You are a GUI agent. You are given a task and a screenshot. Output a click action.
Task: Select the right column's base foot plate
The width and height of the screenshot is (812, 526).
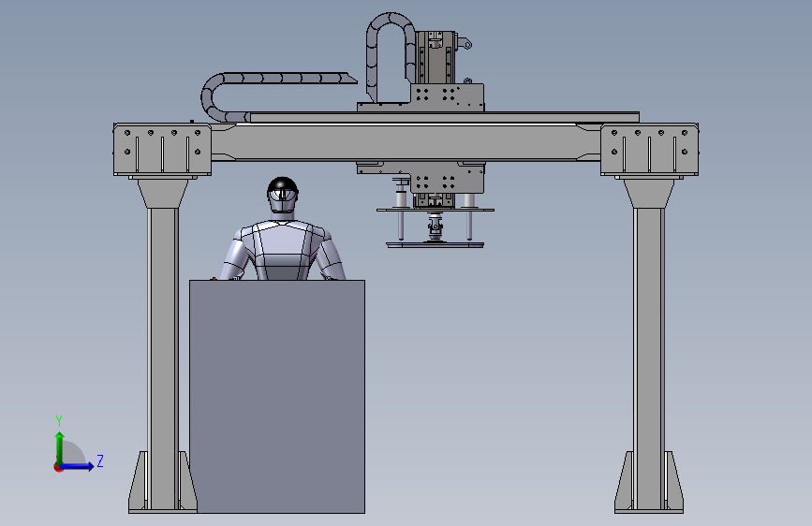(649, 511)
